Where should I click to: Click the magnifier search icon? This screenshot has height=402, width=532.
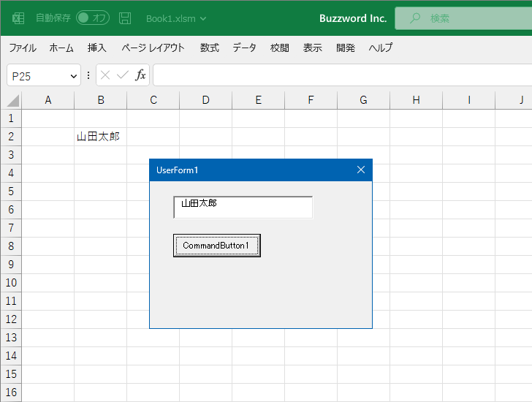[415, 18]
